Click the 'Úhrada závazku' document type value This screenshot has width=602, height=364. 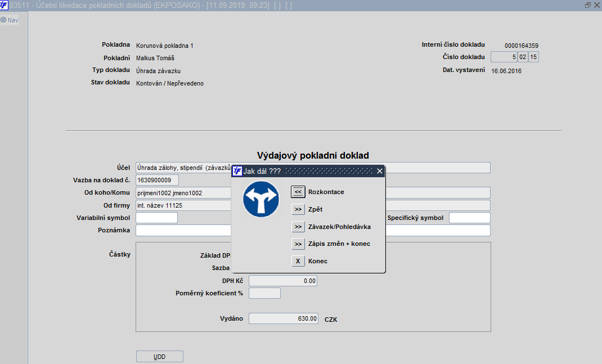158,71
